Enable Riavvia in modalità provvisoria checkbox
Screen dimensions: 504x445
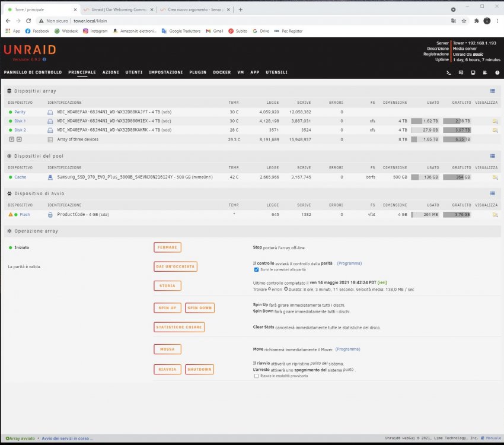256,376
